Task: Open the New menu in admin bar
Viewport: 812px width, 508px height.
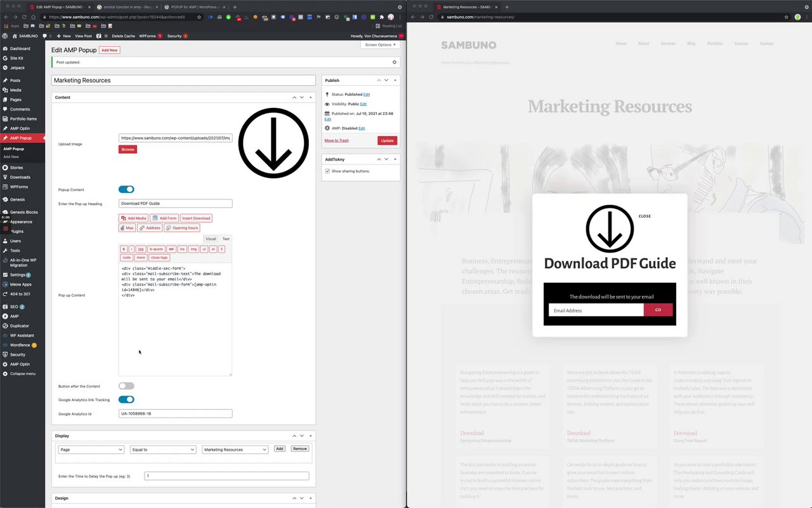Action: pyautogui.click(x=64, y=36)
